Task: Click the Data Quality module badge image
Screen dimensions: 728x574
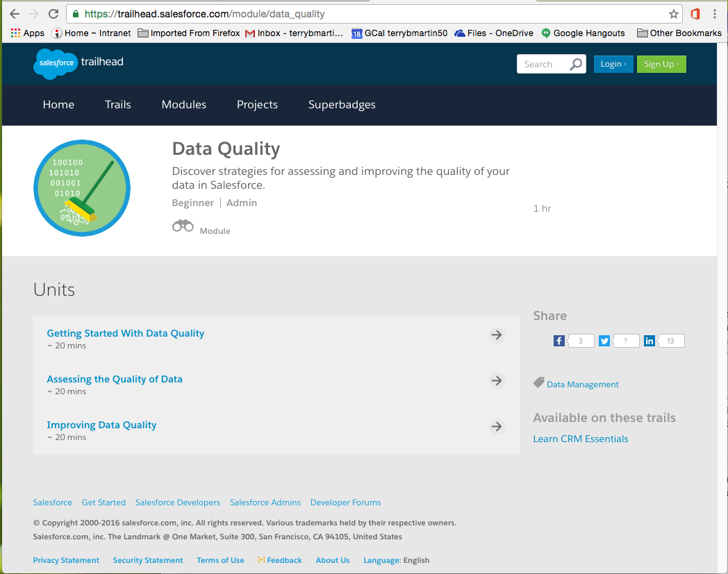Action: coord(81,187)
